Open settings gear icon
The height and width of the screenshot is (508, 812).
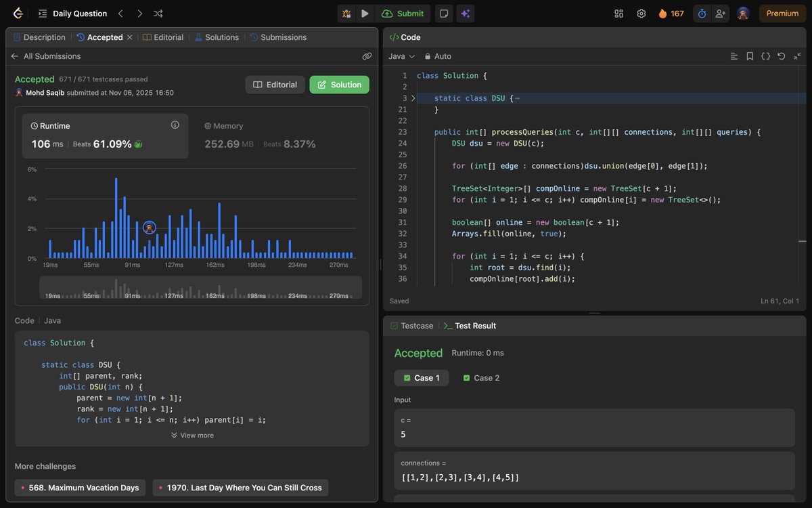pyautogui.click(x=641, y=14)
